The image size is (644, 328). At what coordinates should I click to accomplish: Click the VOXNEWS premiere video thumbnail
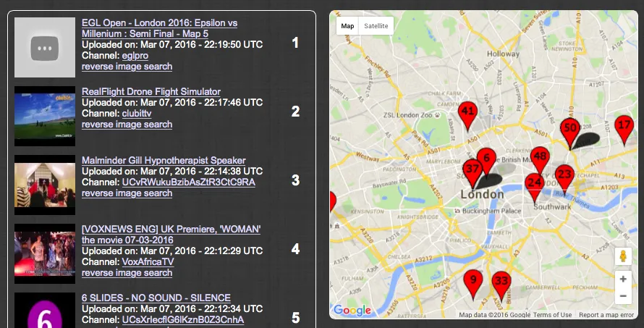(45, 253)
